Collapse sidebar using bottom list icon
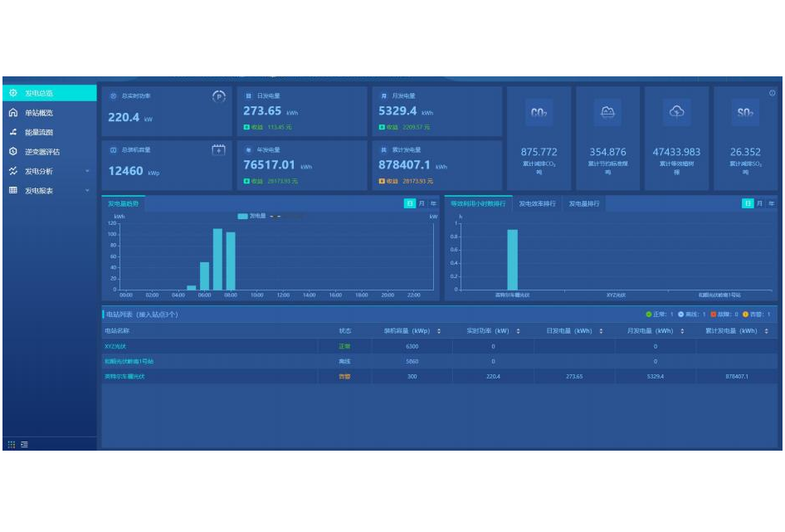This screenshot has width=785, height=532. tap(25, 444)
